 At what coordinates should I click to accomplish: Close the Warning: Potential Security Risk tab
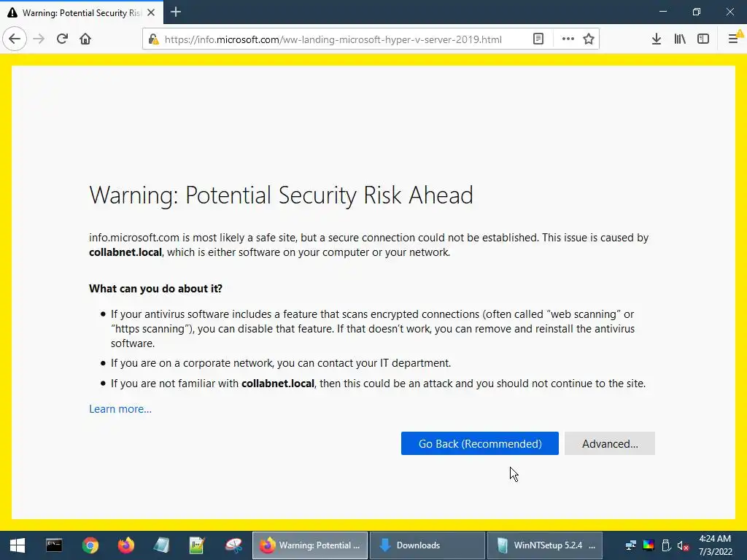click(x=151, y=13)
